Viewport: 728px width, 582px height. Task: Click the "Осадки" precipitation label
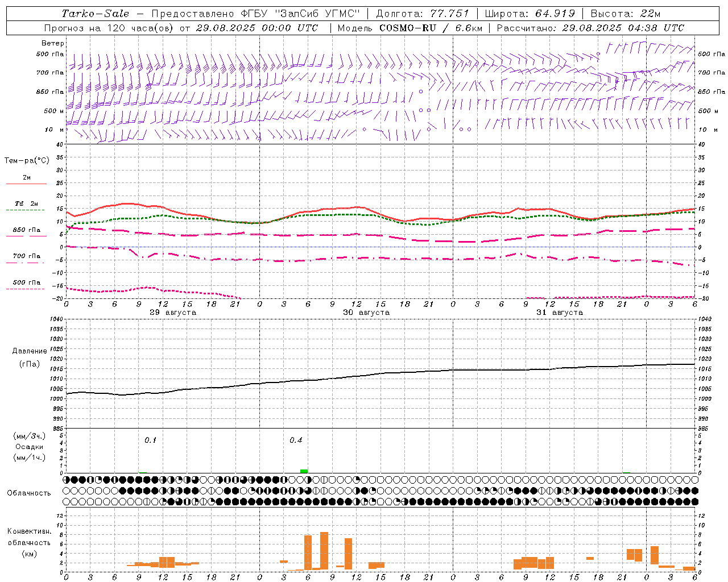tap(30, 447)
